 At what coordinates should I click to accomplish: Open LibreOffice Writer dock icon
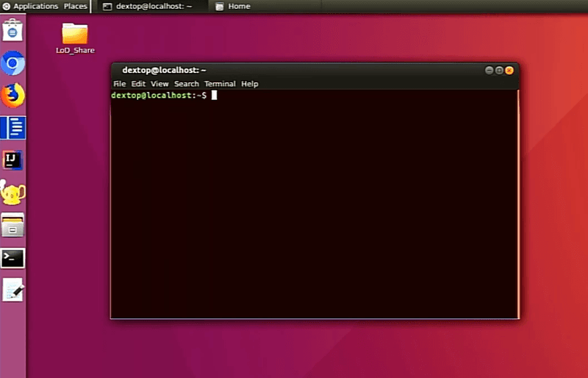tap(13, 128)
